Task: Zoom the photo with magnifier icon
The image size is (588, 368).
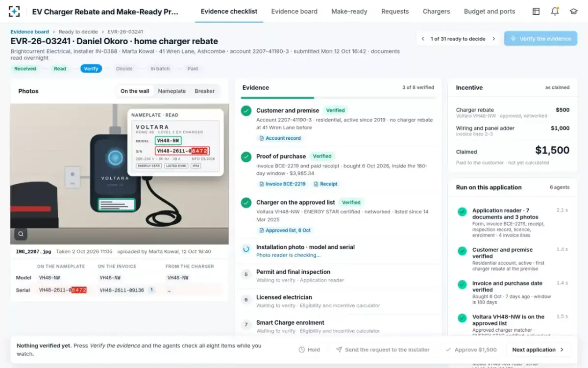Action: coord(21,234)
